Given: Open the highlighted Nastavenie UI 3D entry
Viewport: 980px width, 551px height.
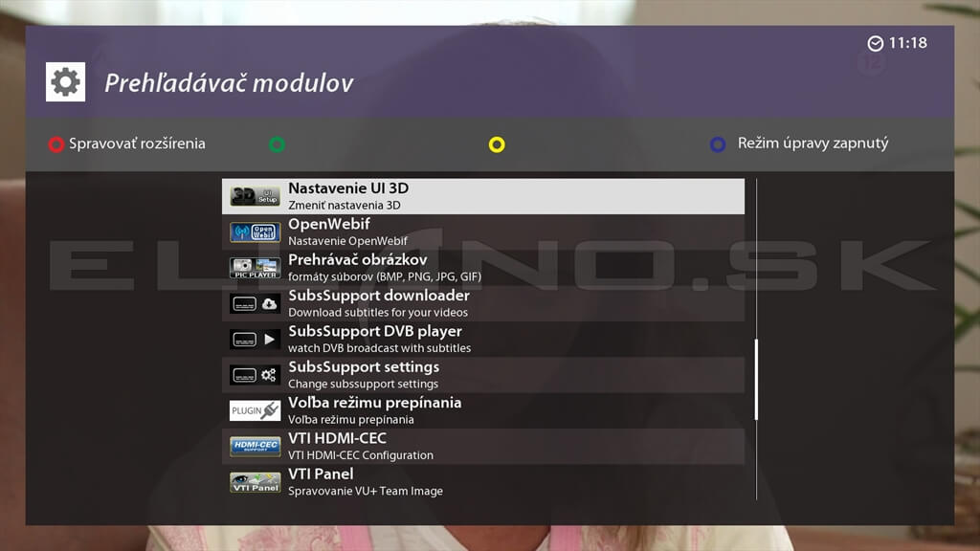Looking at the screenshot, I should coord(479,195).
